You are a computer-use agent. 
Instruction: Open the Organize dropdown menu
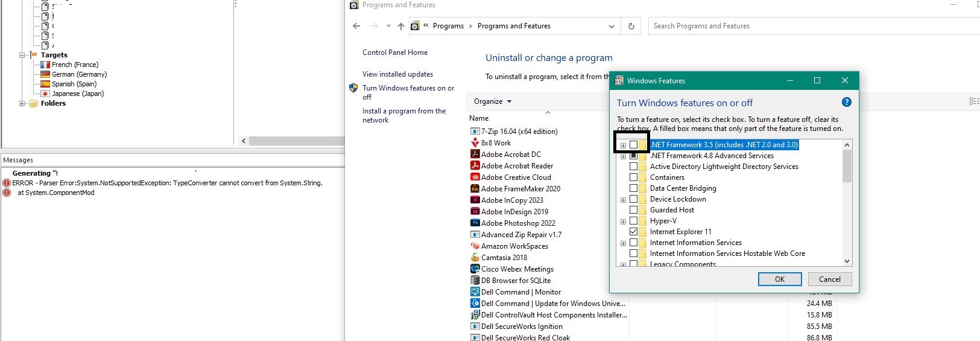tap(493, 101)
